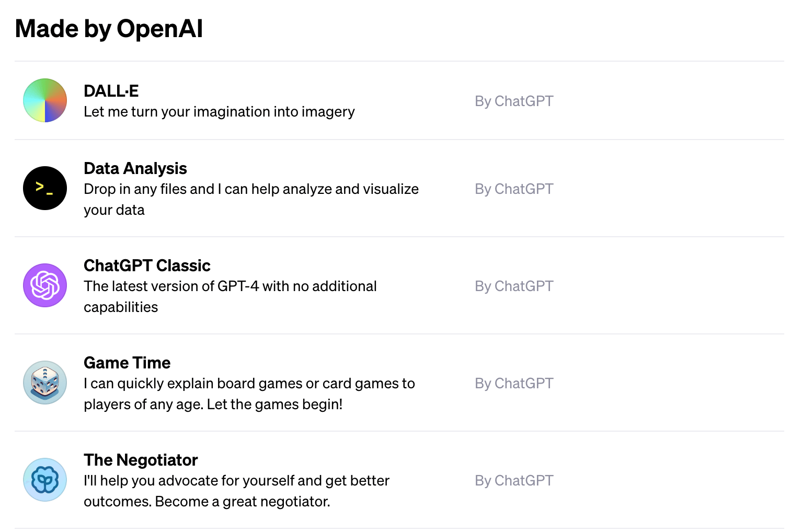Select the Data Analysis title
The height and width of the screenshot is (532, 802).
[135, 168]
